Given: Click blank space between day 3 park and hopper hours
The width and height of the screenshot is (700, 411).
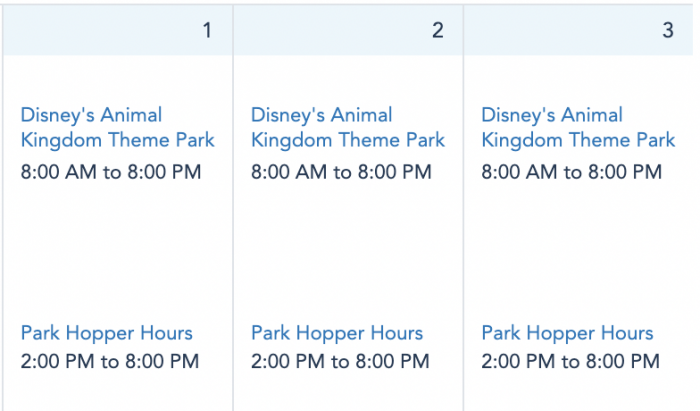Looking at the screenshot, I should pyautogui.click(x=579, y=252).
